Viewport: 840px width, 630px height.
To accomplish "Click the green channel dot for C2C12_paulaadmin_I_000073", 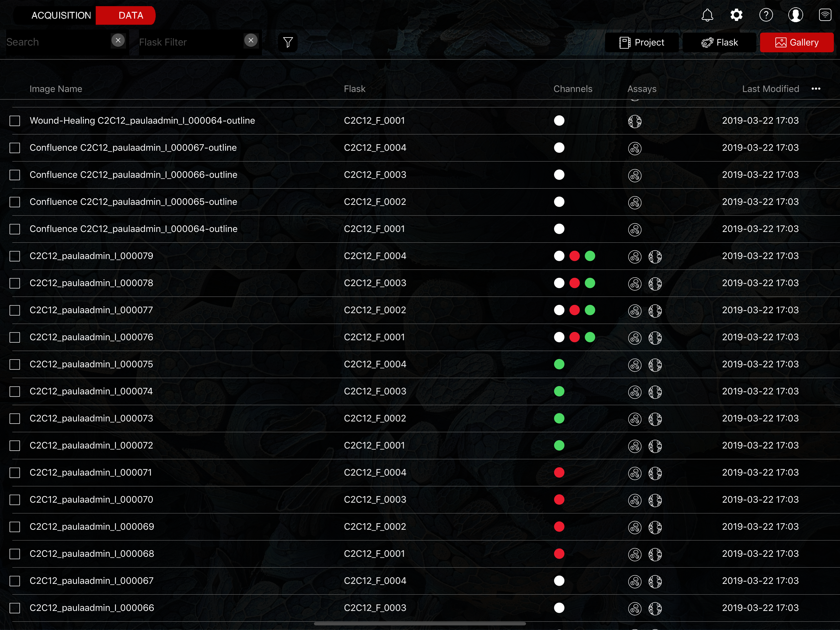I will click(x=559, y=419).
